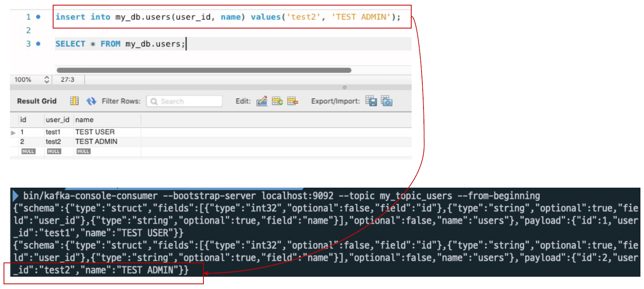Click the NULL cell under name column

[83, 151]
